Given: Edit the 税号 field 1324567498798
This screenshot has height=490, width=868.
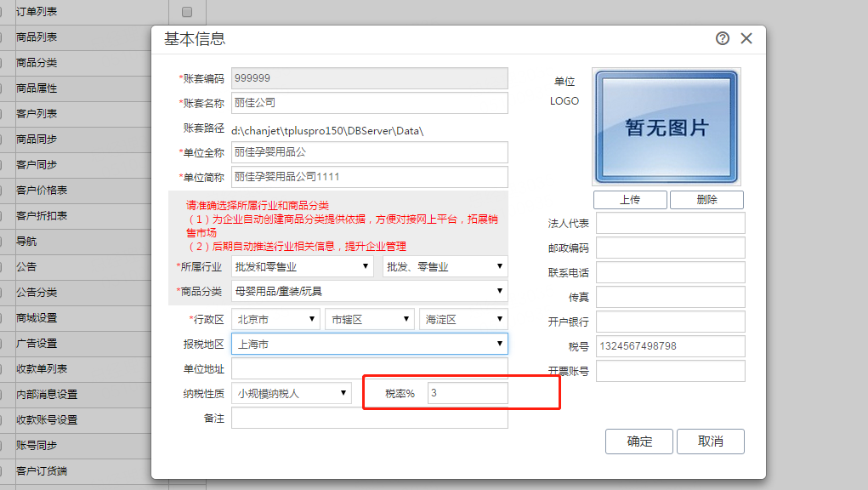Looking at the screenshot, I should (x=671, y=346).
